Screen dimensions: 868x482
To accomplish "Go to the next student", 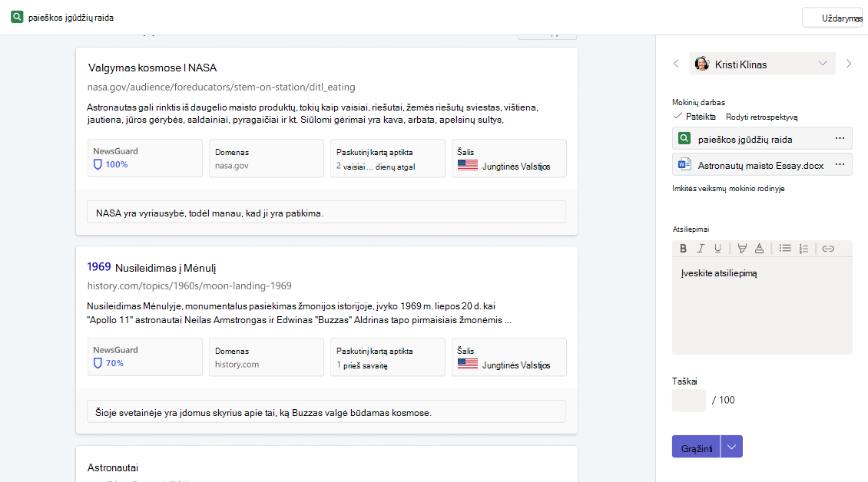I will pos(849,64).
